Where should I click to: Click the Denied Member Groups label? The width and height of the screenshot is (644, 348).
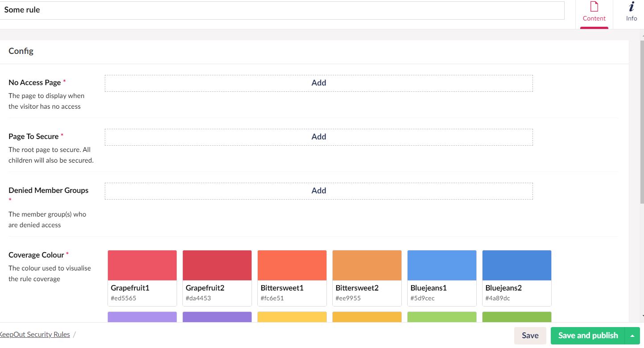click(49, 190)
